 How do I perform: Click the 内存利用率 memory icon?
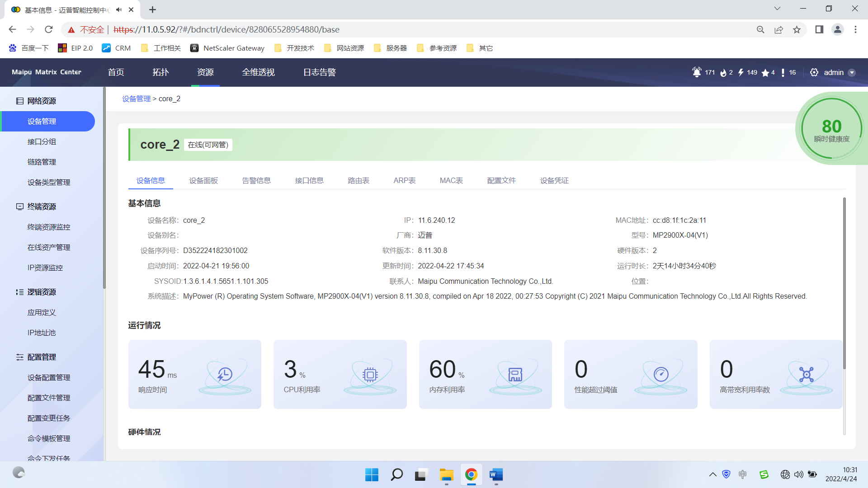point(515,374)
